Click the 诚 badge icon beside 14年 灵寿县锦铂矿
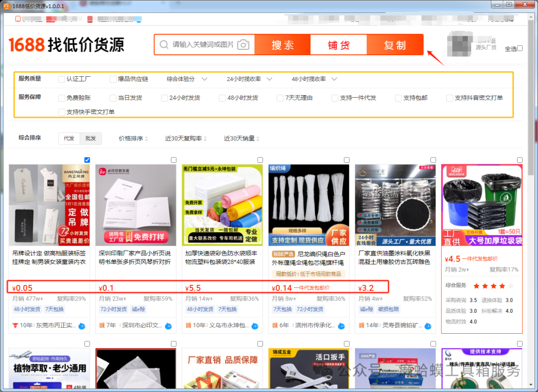The image size is (538, 392). click(x=361, y=325)
